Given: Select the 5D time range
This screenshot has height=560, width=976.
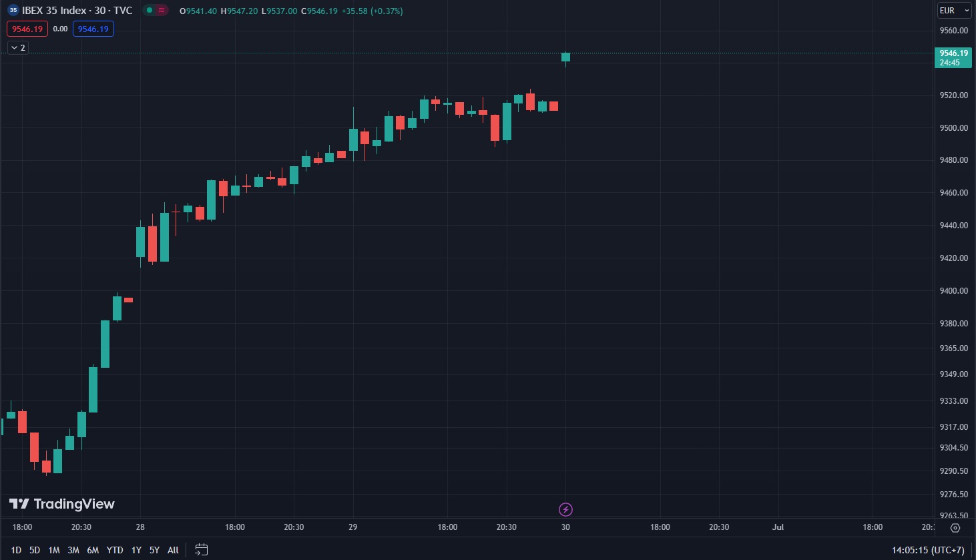Looking at the screenshot, I should [x=35, y=550].
